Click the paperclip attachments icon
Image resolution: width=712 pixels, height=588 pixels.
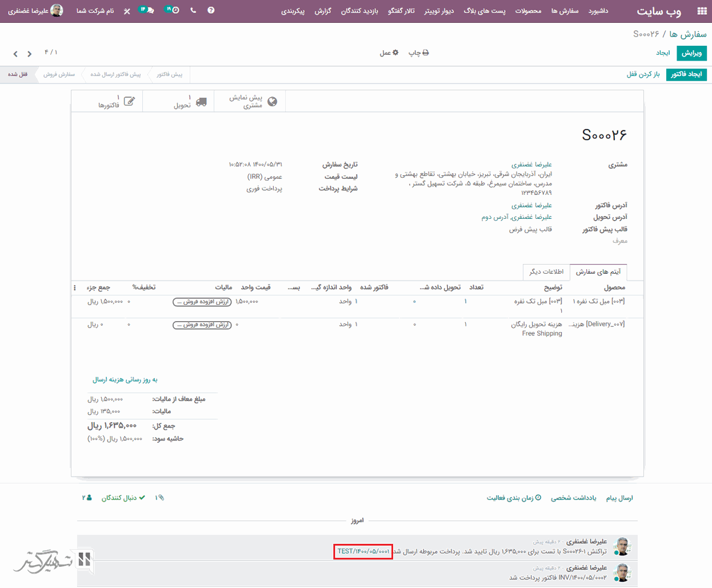(x=159, y=498)
